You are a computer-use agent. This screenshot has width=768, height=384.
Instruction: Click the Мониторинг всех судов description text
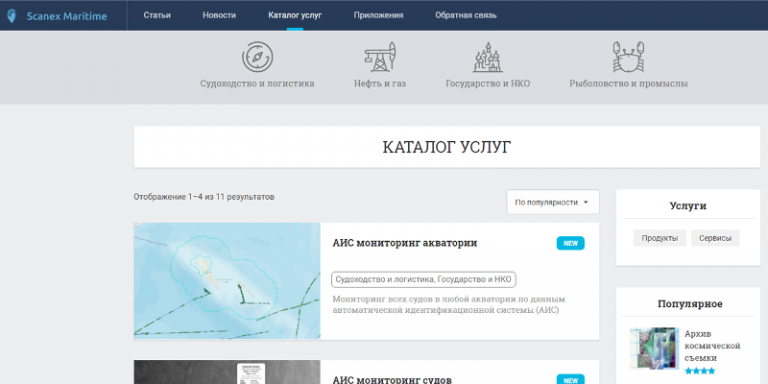tap(449, 305)
